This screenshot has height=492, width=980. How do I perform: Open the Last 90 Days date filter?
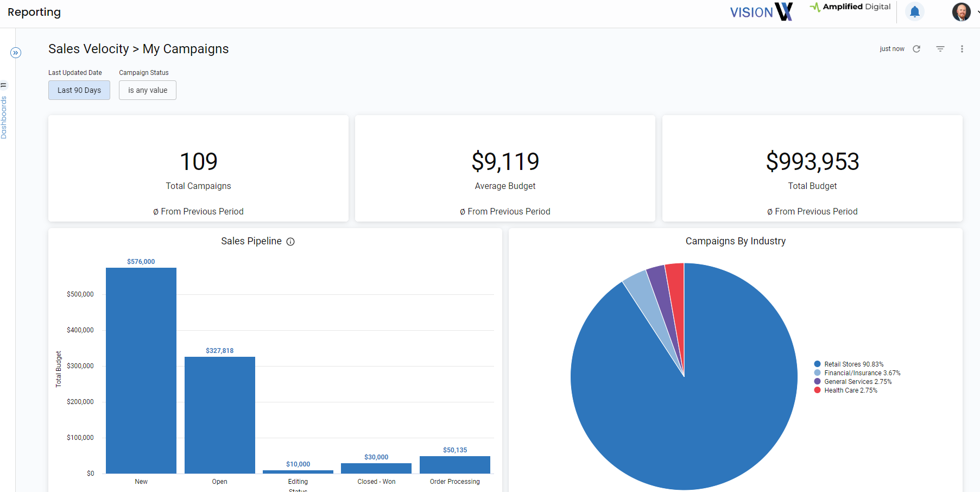79,90
